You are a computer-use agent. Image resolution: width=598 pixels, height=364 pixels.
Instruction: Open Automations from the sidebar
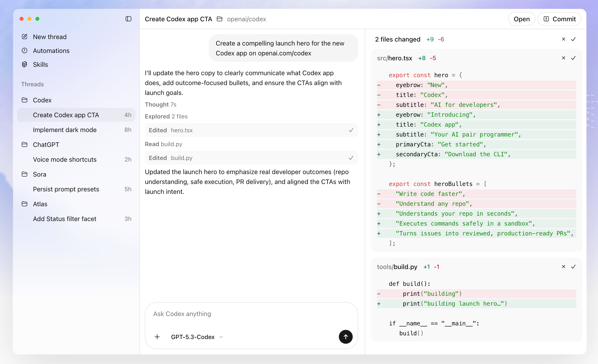coord(51,51)
